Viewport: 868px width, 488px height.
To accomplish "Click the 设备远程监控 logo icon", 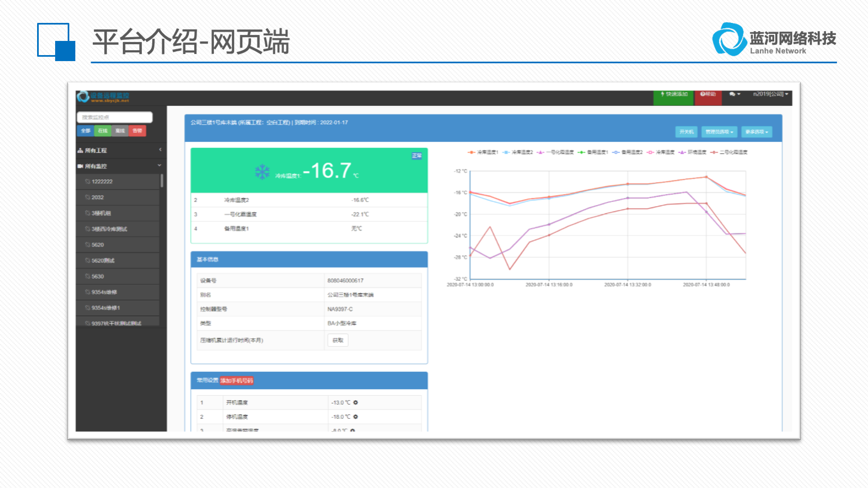I will pos(83,97).
